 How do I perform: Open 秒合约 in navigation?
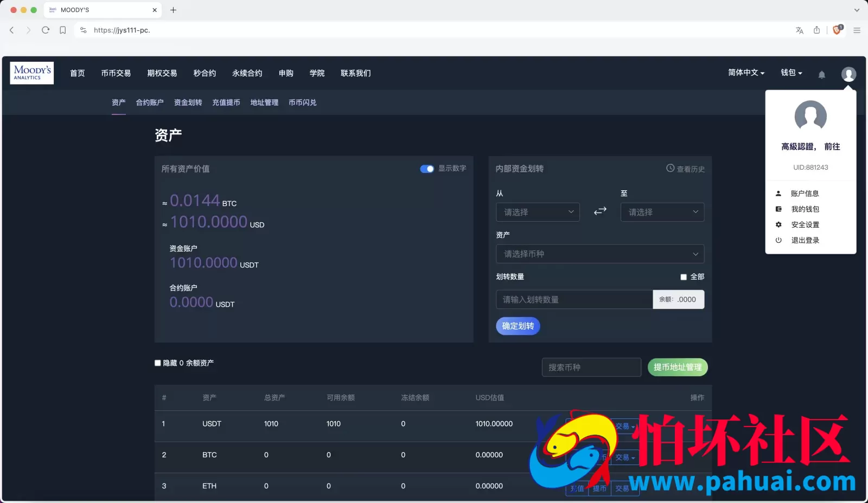click(205, 73)
